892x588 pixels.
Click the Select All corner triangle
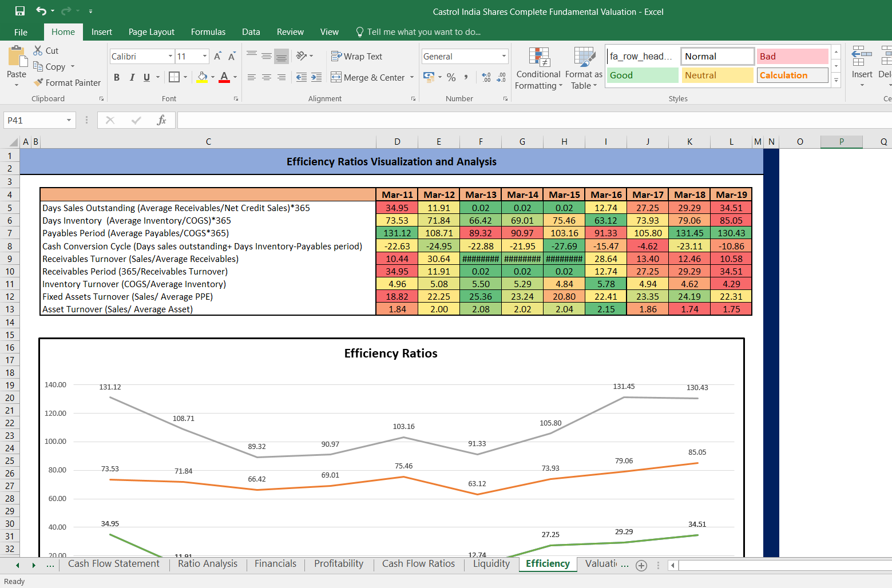point(14,142)
